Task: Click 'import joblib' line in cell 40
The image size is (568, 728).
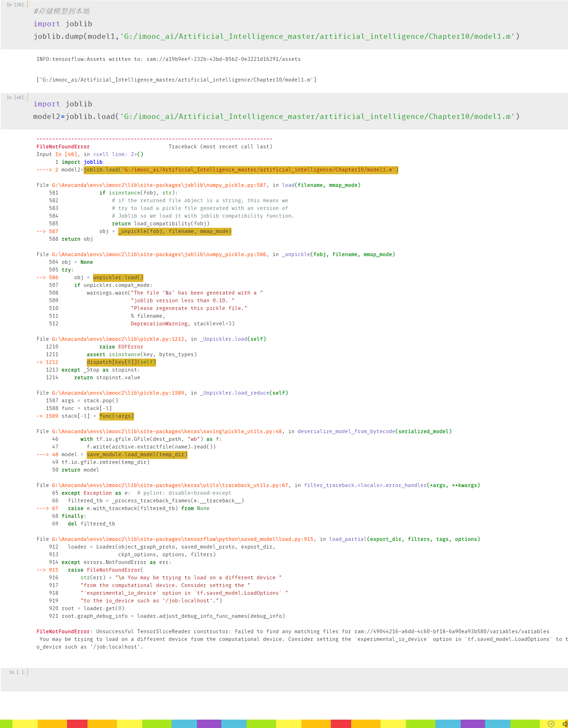Action: (63, 104)
